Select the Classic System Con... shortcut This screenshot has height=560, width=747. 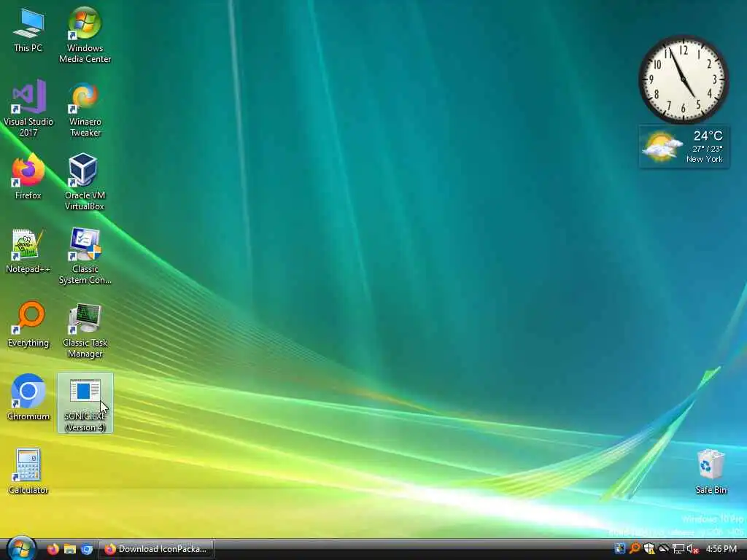coord(85,256)
